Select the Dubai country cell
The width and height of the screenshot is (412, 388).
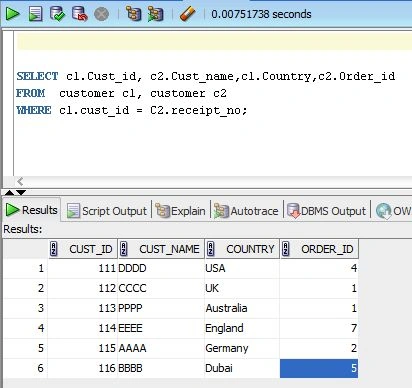tap(242, 368)
